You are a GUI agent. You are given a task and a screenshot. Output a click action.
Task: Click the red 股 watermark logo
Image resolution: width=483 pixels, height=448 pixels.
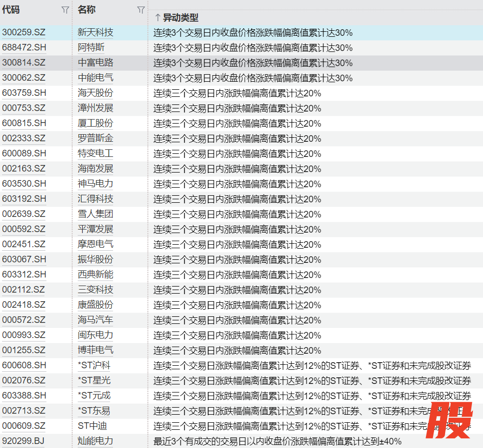point(449,420)
